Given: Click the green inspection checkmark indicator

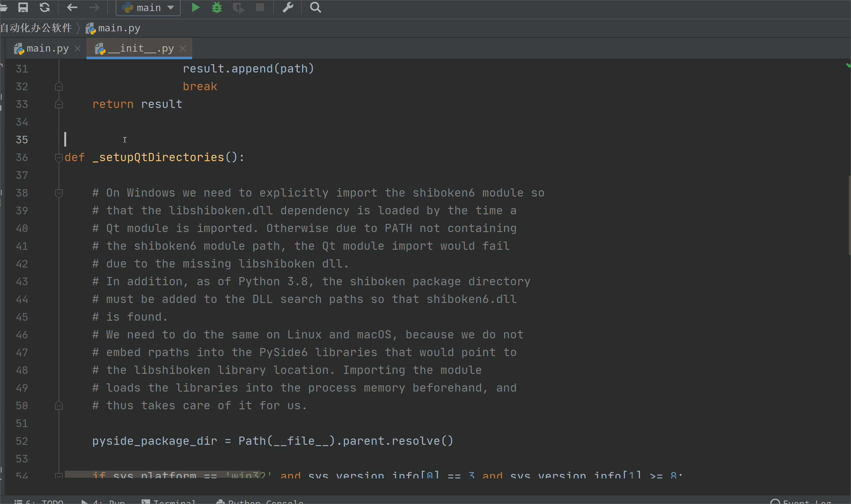Looking at the screenshot, I should pyautogui.click(x=848, y=65).
